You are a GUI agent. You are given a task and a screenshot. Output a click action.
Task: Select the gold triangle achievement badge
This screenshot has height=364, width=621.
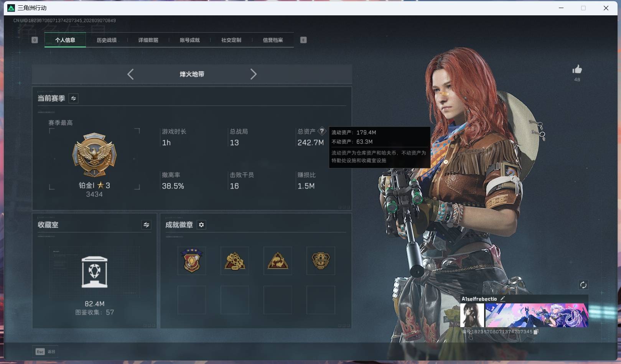click(x=278, y=261)
